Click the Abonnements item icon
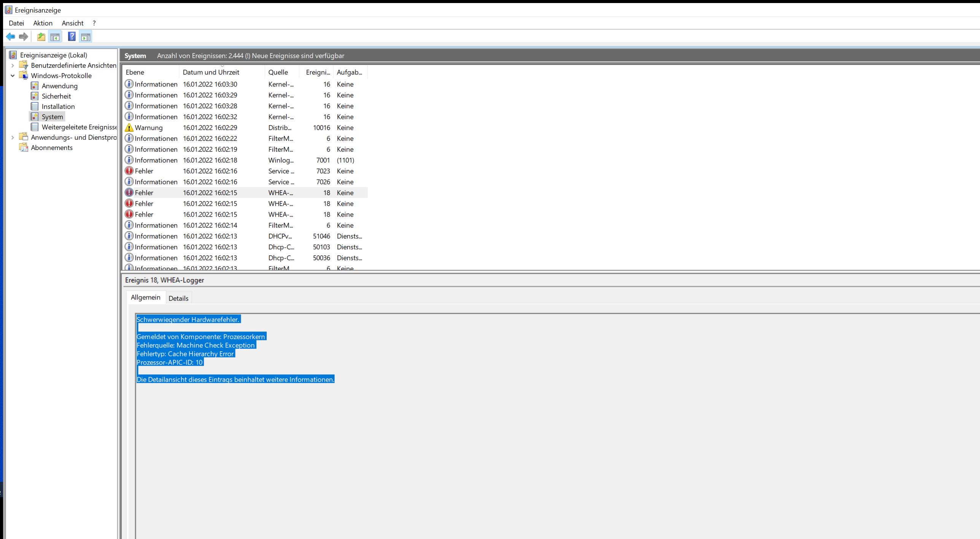980x539 pixels. [24, 148]
